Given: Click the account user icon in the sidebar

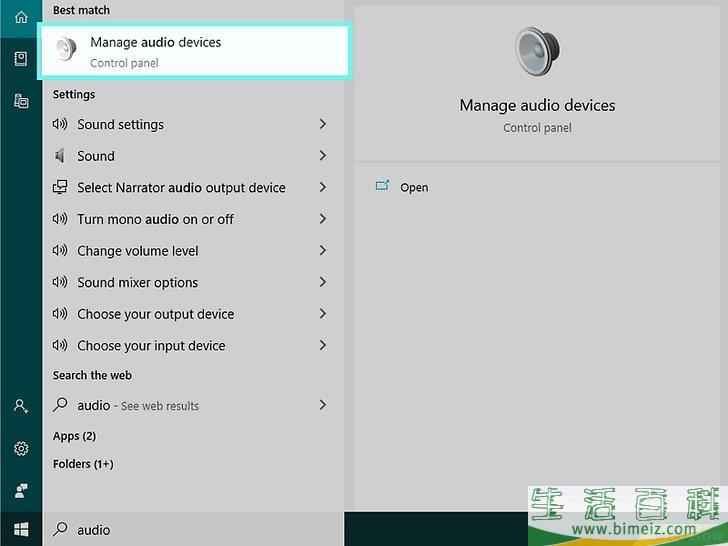Looking at the screenshot, I should (x=20, y=406).
